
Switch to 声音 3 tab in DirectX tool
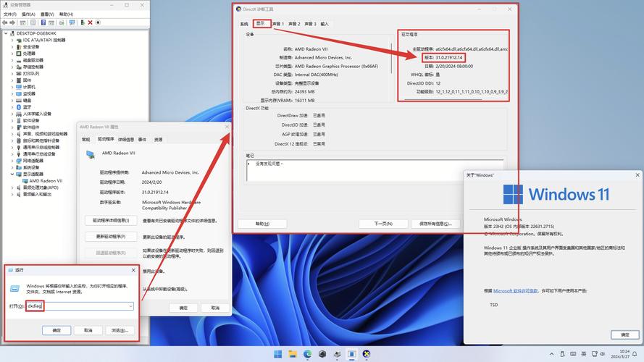[311, 24]
